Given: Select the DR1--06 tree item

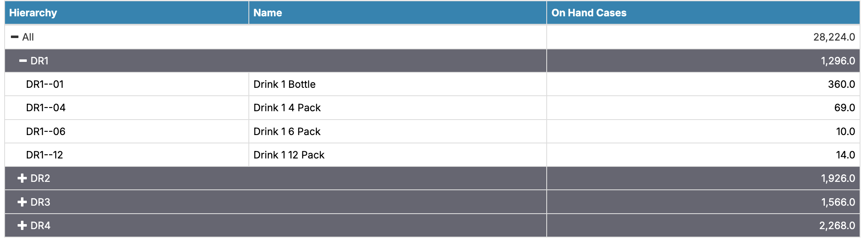Looking at the screenshot, I should click(x=46, y=132).
